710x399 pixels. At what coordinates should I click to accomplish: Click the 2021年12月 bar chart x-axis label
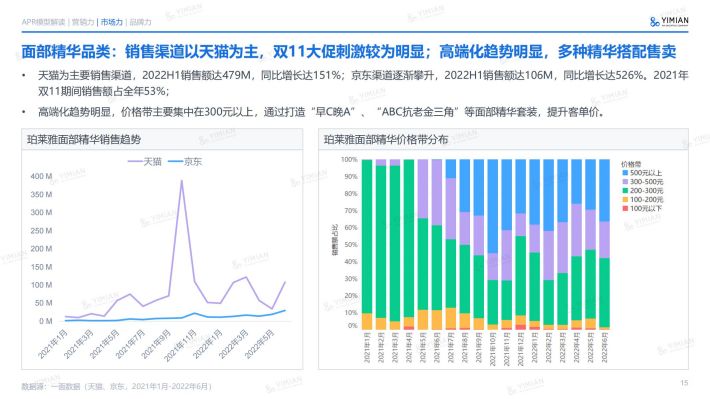tap(521, 349)
